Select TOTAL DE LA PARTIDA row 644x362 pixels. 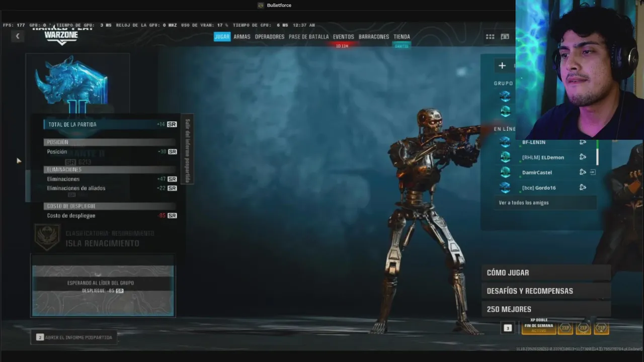pyautogui.click(x=111, y=124)
